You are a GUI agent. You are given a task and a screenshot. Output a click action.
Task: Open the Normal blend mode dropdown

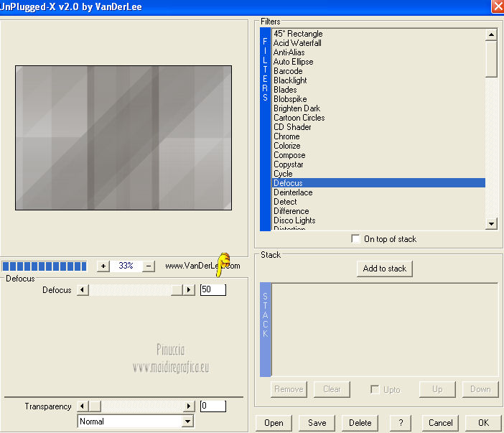pyautogui.click(x=187, y=422)
